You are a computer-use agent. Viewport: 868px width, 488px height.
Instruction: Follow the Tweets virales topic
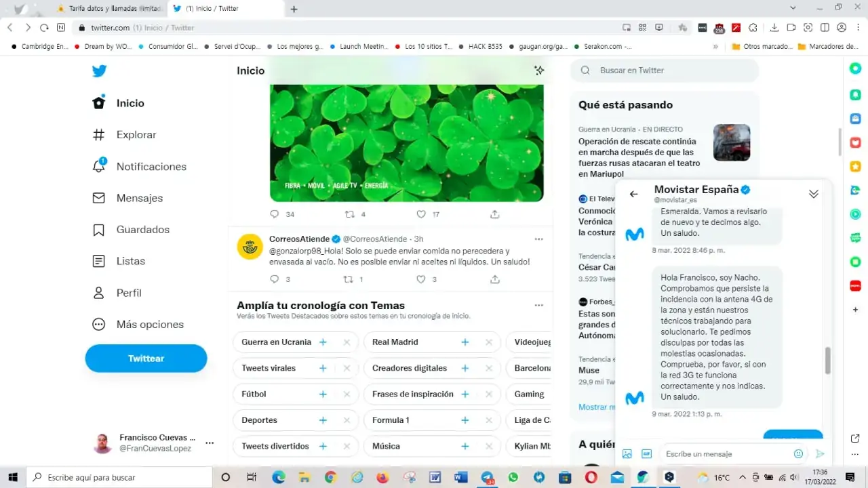coord(323,368)
